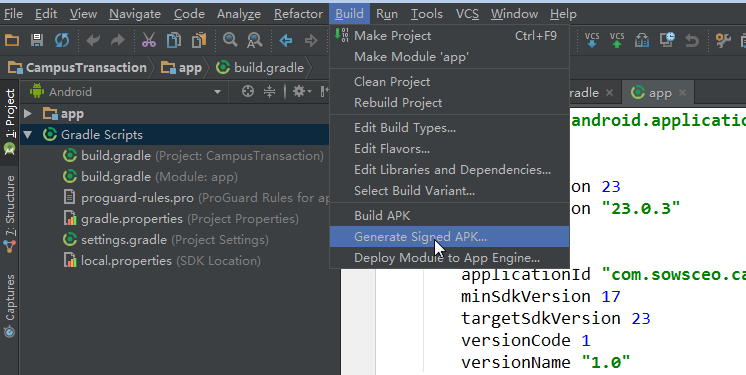Click the Revert rollback icon
The image size is (746, 375).
(692, 40)
